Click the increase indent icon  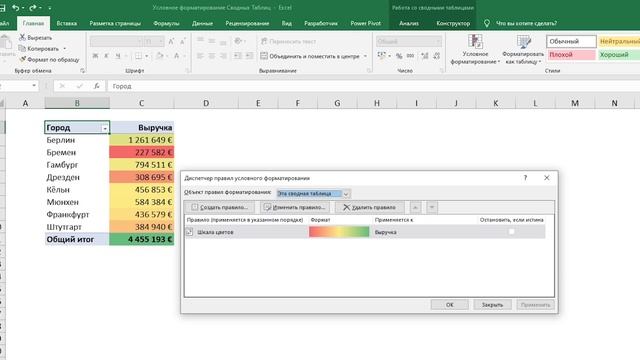pos(249,56)
